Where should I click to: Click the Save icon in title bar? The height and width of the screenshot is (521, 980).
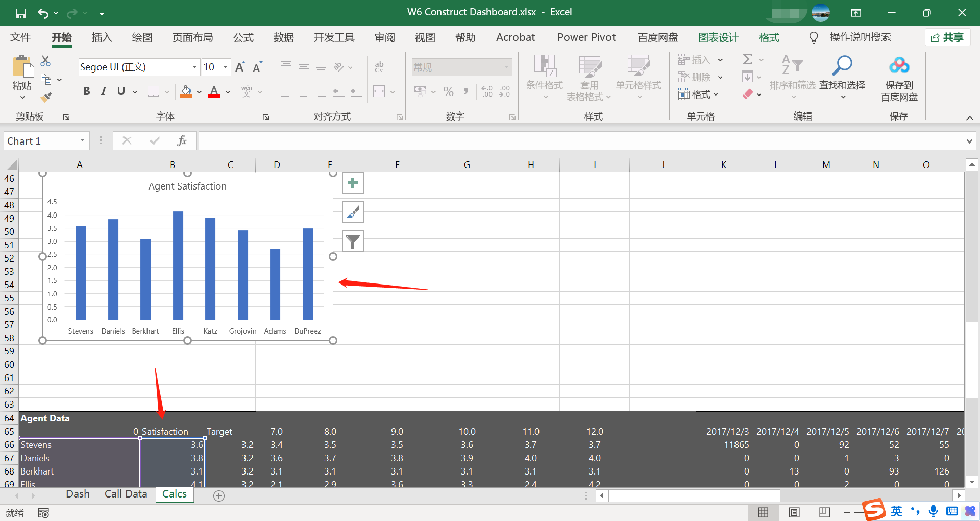[x=21, y=13]
